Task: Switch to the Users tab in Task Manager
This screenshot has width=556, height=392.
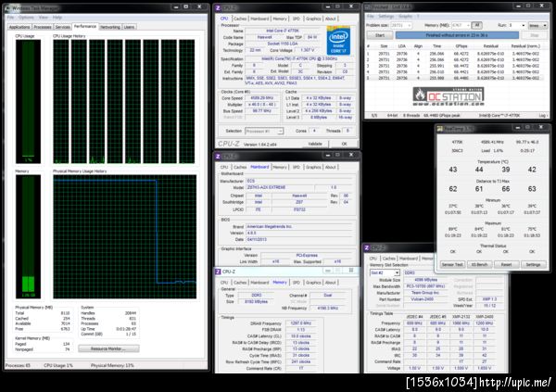Action: point(129,27)
